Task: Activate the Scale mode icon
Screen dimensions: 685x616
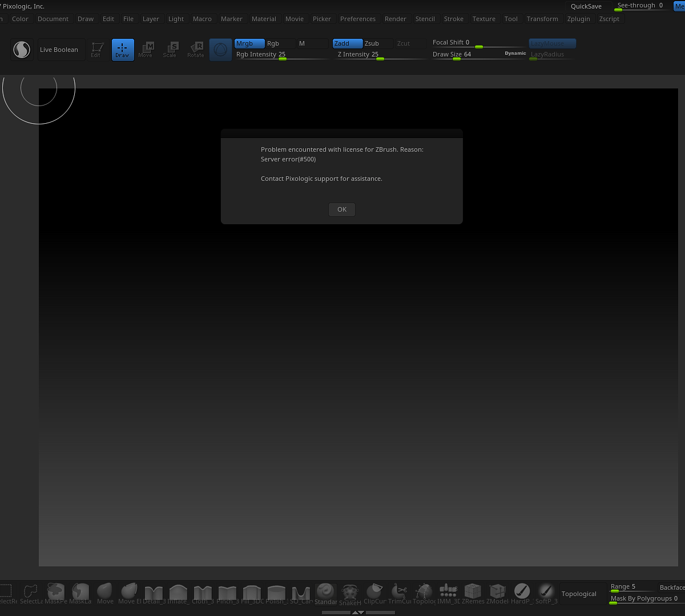Action: pos(171,50)
